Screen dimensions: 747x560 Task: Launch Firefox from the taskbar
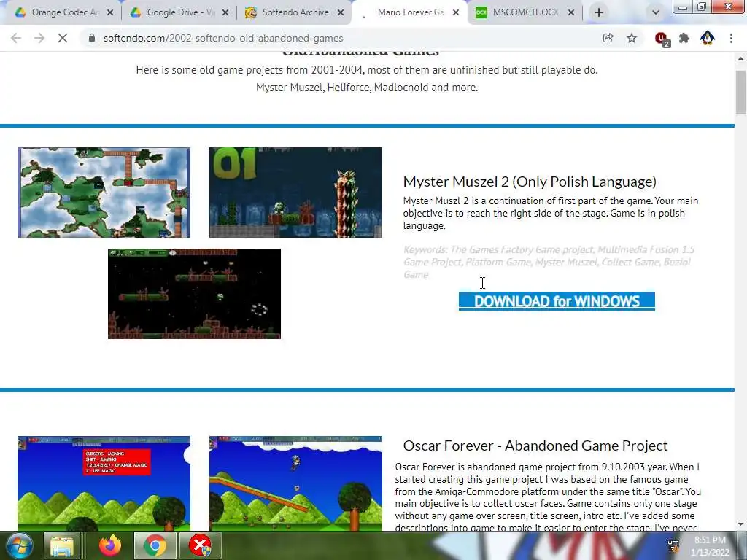click(x=110, y=545)
